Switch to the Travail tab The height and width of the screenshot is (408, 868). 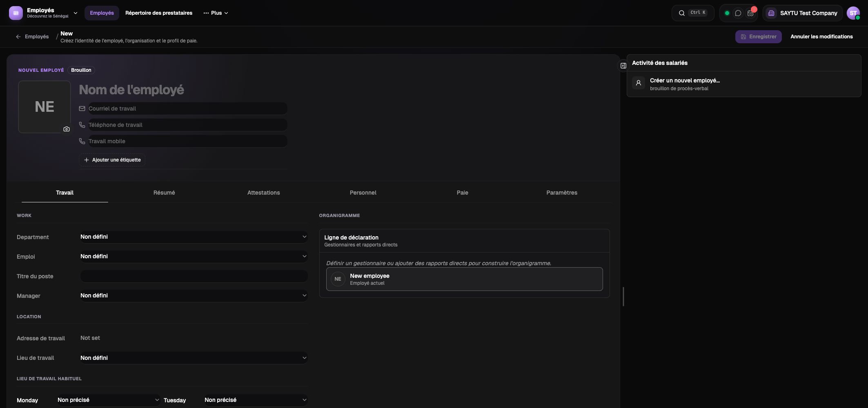coord(65,193)
